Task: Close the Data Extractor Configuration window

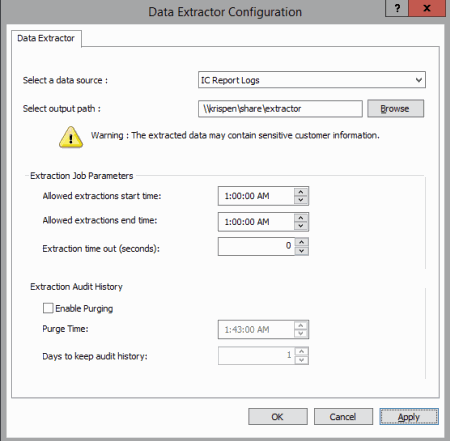Action: coord(427,8)
